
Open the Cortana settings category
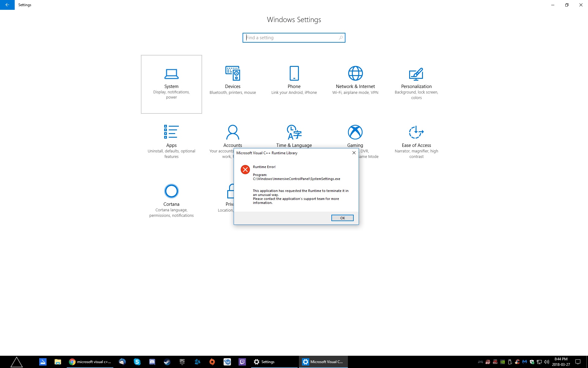(x=171, y=201)
